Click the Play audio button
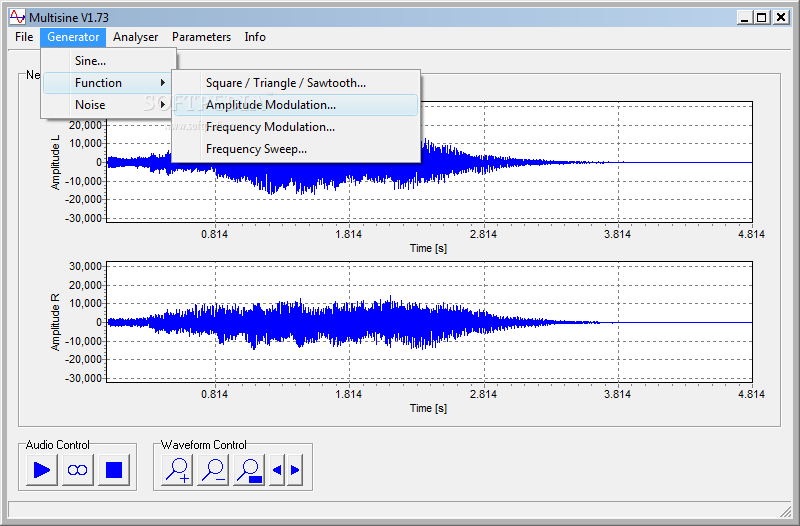The image size is (800, 526). pyautogui.click(x=42, y=470)
